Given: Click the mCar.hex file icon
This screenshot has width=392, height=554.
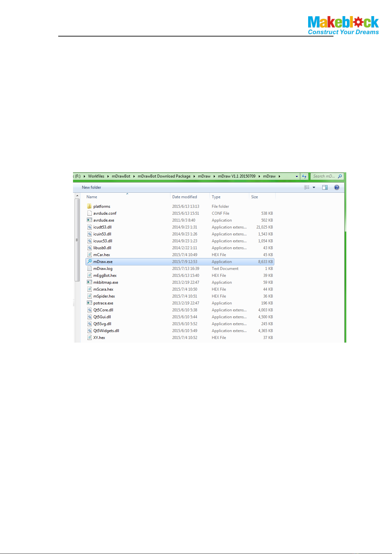Looking at the screenshot, I should 89,254.
